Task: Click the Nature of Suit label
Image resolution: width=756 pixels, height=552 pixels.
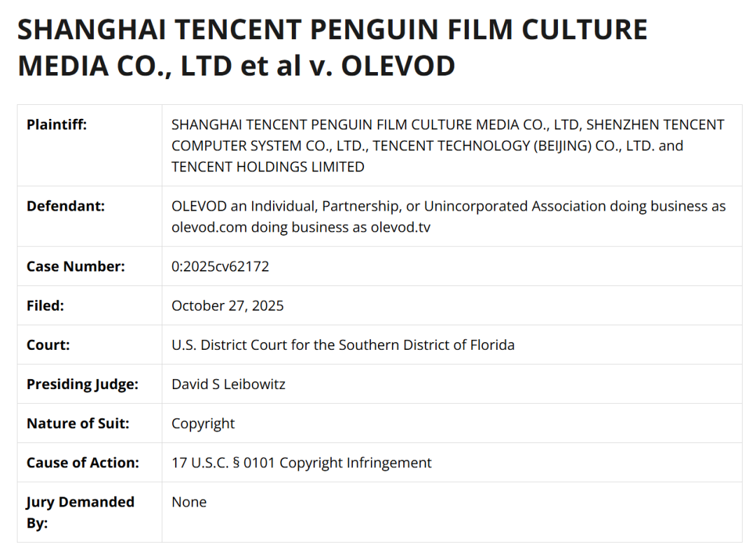Action: pos(78,423)
